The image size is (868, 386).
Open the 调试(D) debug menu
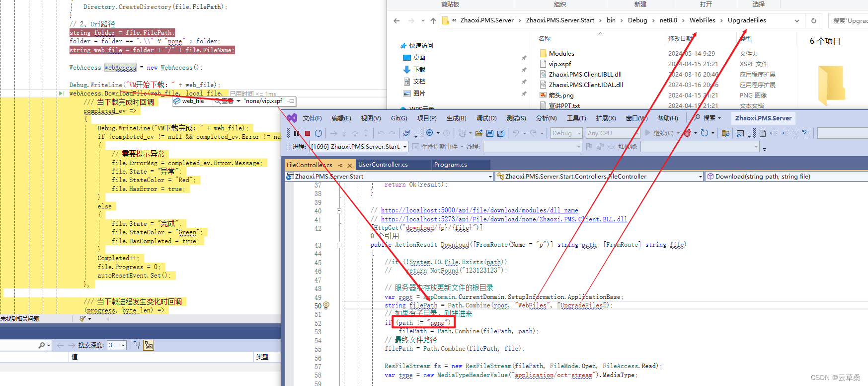click(486, 118)
